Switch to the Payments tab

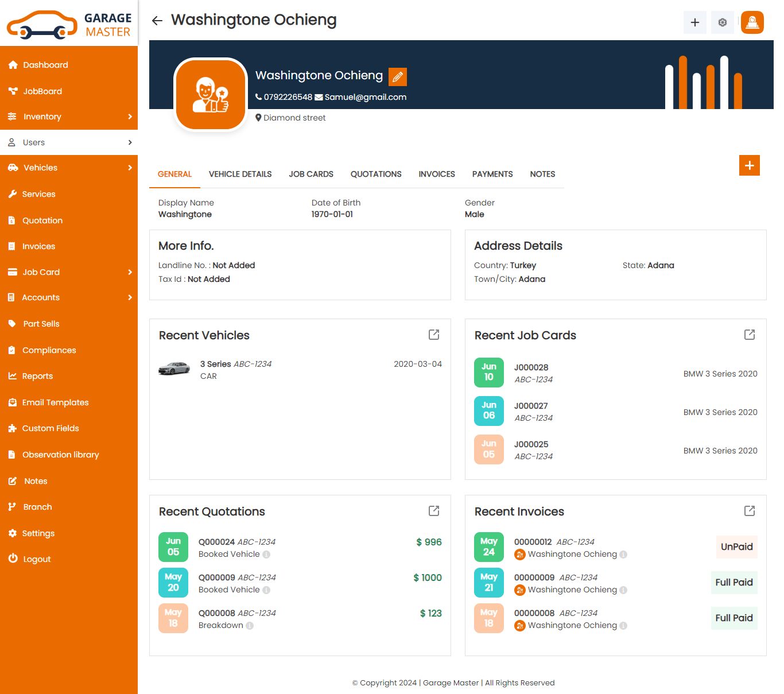click(x=492, y=174)
